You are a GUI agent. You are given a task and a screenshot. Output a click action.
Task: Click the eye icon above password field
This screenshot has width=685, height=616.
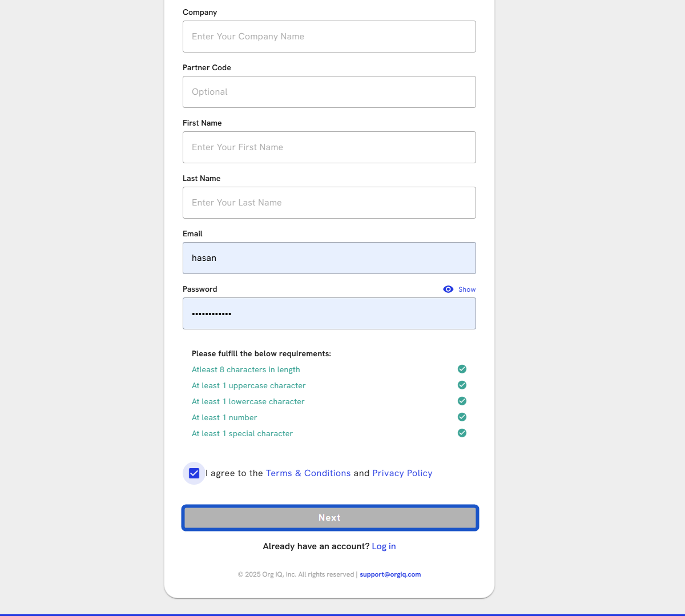point(448,289)
